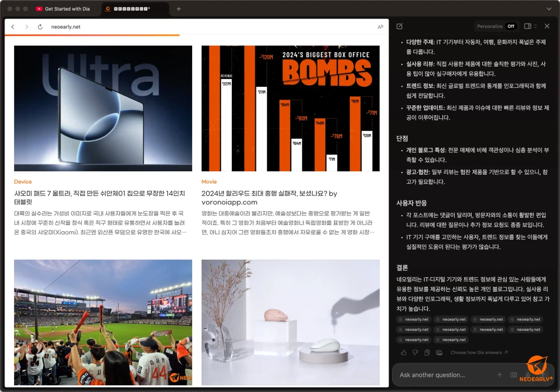
Task: Add attachment with the plus icon
Action: (x=500, y=375)
